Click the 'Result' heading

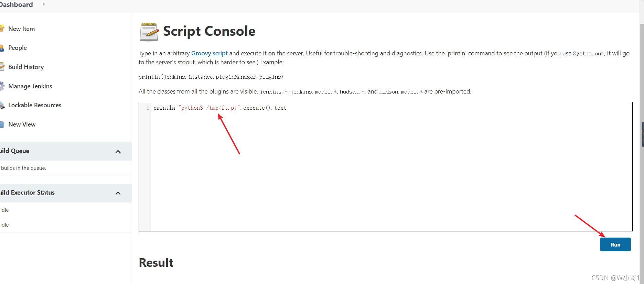coord(156,263)
